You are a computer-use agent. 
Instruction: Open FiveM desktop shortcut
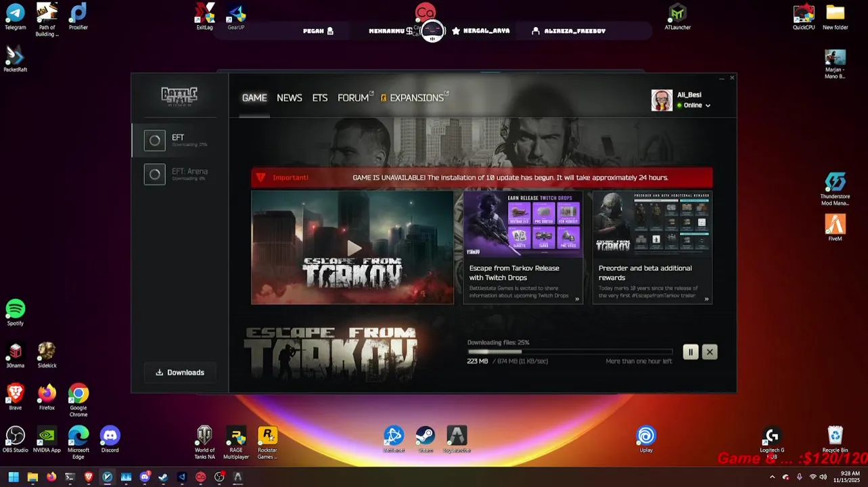835,228
